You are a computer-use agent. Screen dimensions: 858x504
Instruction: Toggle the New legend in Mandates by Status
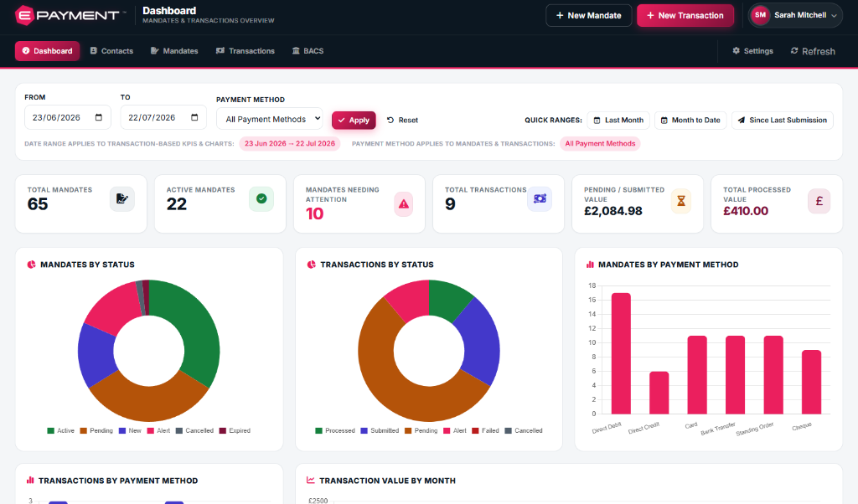click(130, 431)
